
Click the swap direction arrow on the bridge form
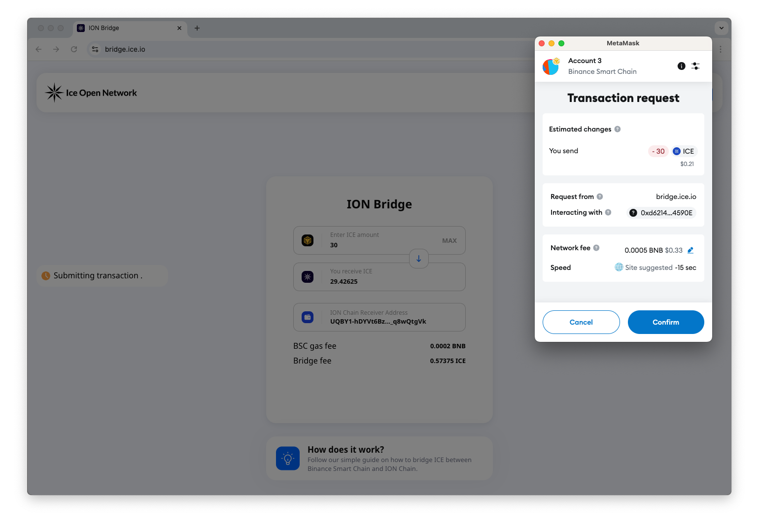click(418, 259)
